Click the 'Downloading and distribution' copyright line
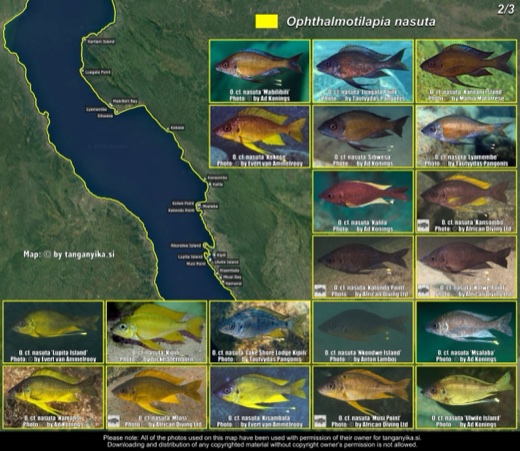This screenshot has width=520, height=451. [x=262, y=445]
